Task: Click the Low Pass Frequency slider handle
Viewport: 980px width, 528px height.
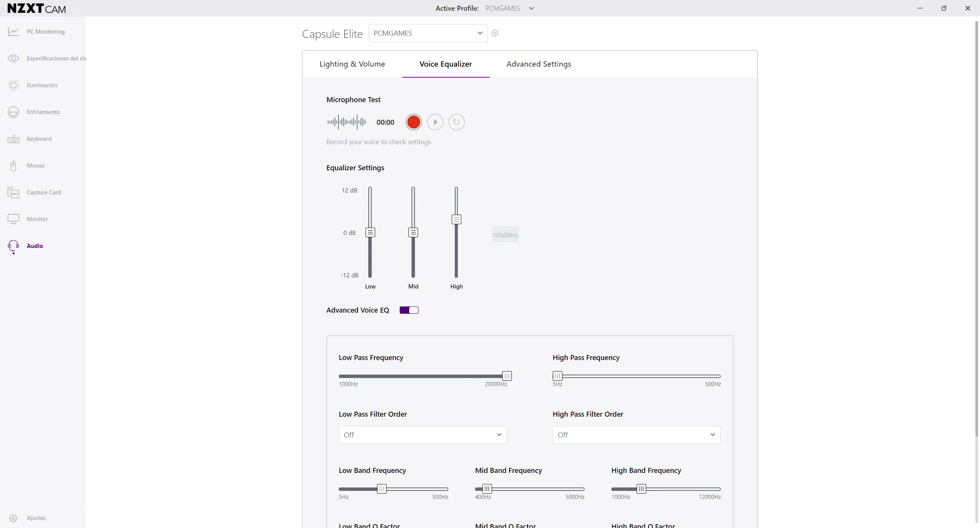Action: click(507, 376)
